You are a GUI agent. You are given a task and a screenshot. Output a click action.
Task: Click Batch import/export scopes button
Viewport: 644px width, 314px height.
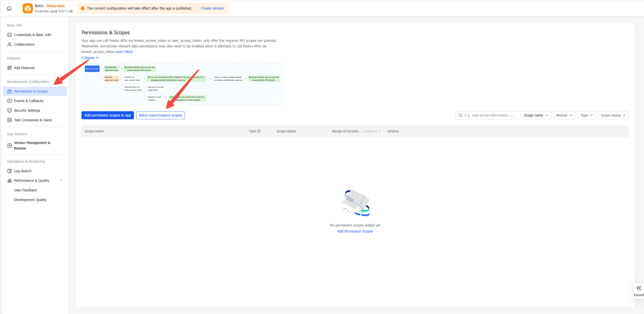160,115
